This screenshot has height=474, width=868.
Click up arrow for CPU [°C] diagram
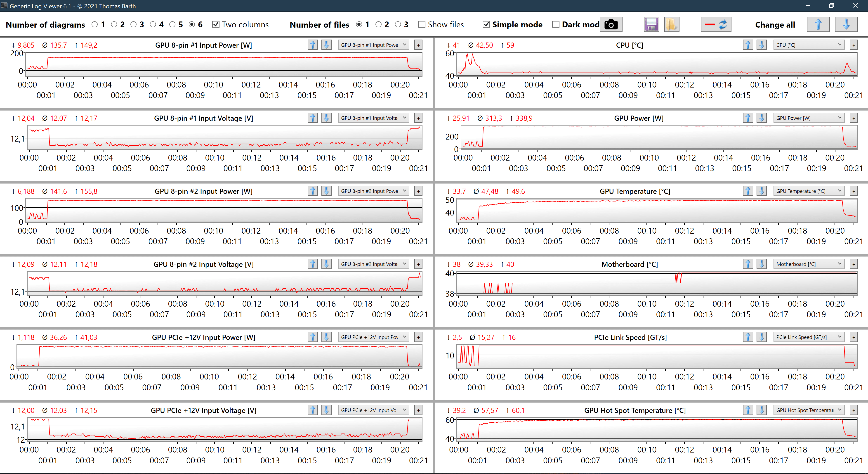point(748,45)
